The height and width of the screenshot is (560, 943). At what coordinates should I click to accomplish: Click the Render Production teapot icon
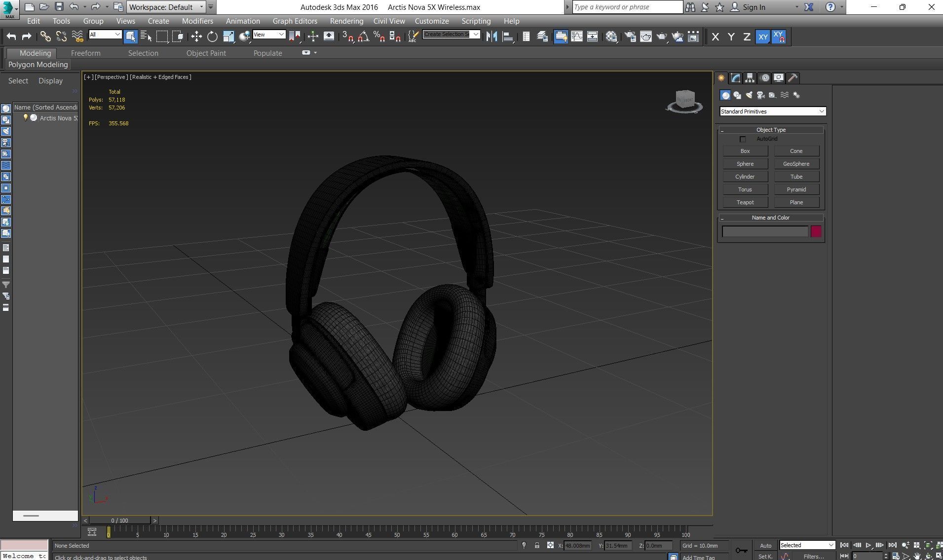click(x=662, y=37)
